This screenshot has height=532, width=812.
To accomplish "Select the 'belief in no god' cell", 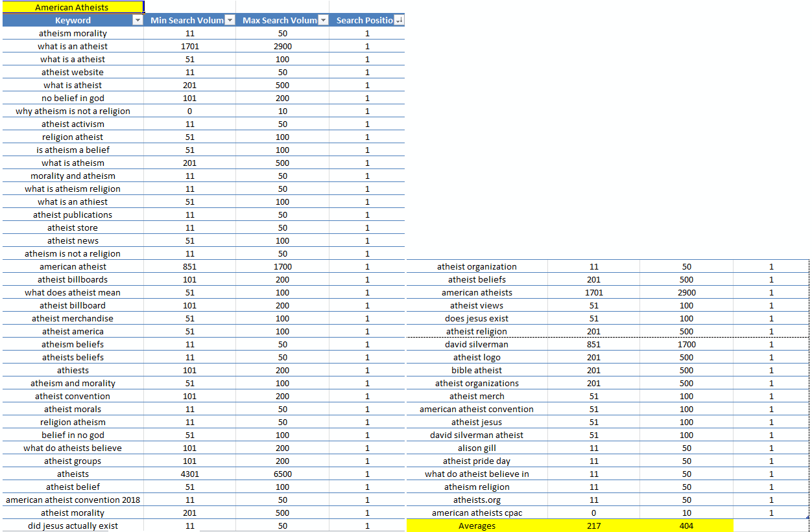I will click(73, 435).
